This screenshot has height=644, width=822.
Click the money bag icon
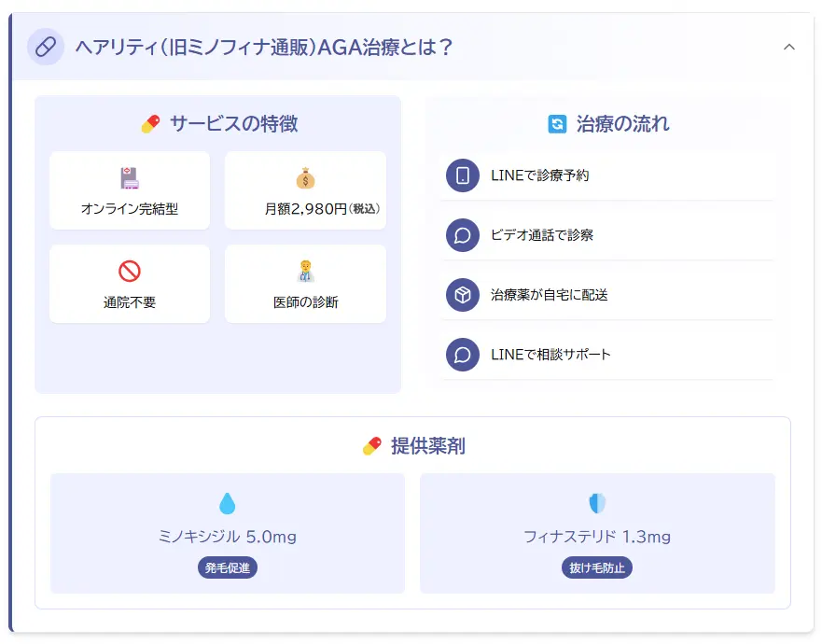(306, 178)
